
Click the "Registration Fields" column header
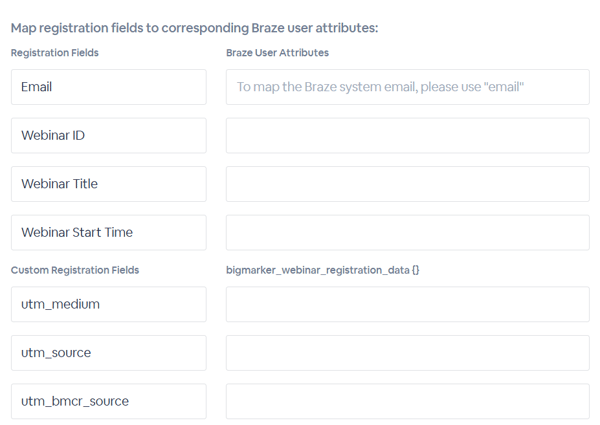(x=55, y=53)
